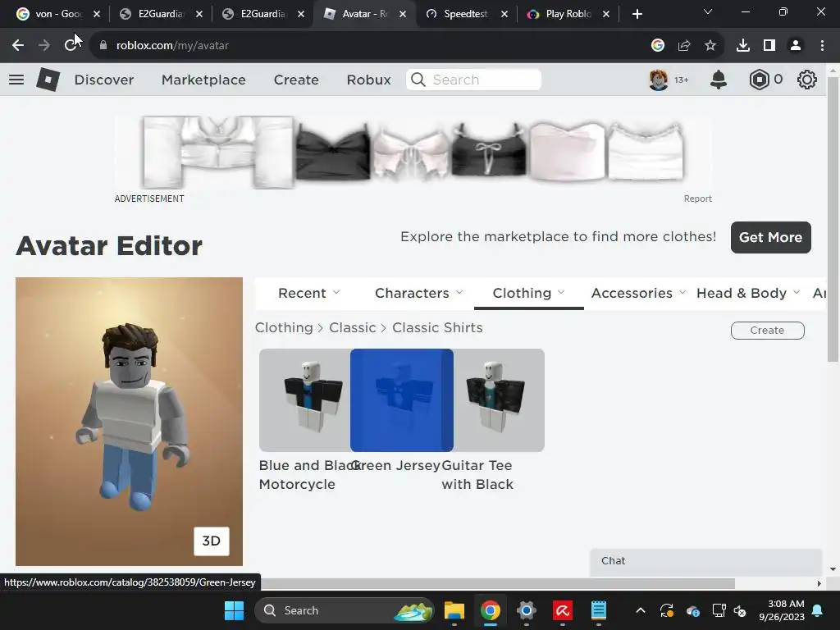Click the Google icon in the address bar
This screenshot has height=630, width=840.
pyautogui.click(x=658, y=46)
